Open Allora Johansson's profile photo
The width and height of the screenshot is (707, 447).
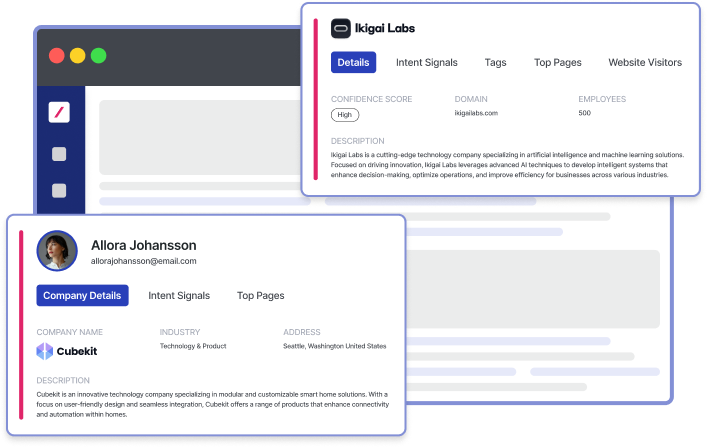(57, 251)
